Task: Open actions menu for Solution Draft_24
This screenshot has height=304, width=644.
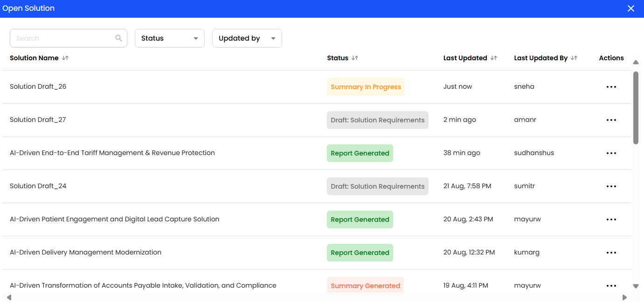Action: (611, 186)
